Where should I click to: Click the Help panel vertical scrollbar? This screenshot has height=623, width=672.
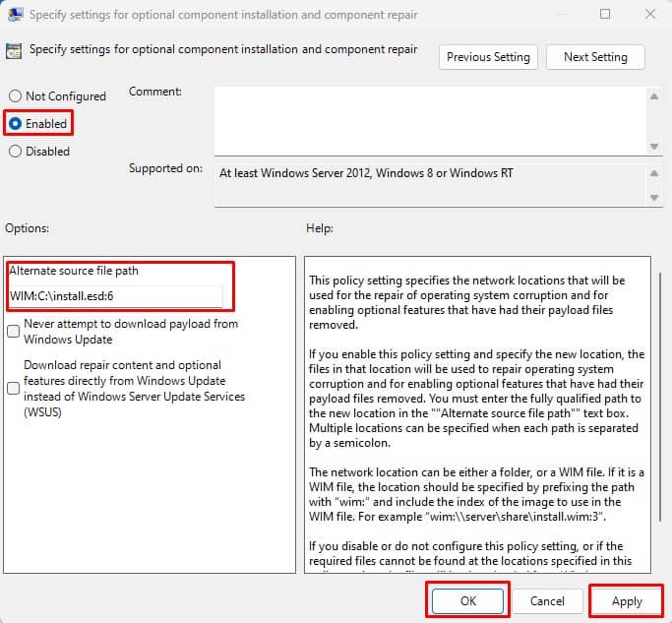[x=661, y=397]
